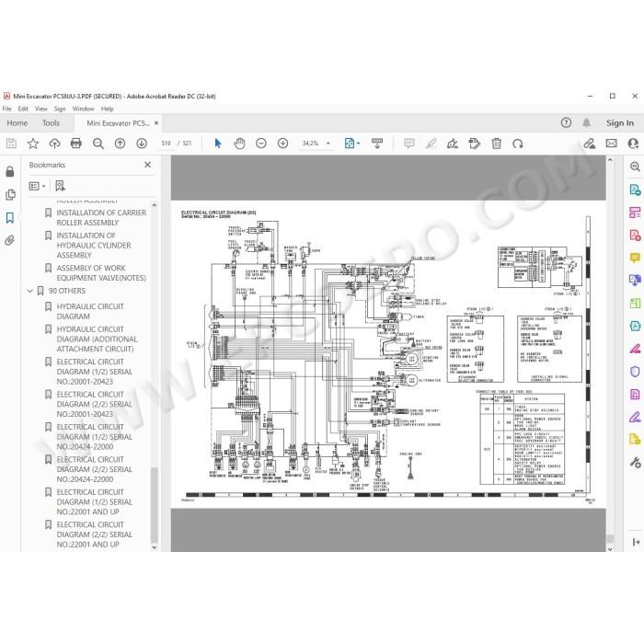
Task: Open INSTALLATION OF CARRIER ROLLER ASSEMBLY bookmark
Action: [x=101, y=218]
